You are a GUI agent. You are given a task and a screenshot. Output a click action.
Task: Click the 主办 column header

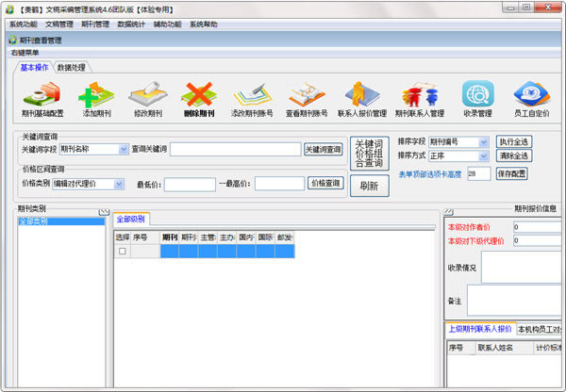click(227, 237)
